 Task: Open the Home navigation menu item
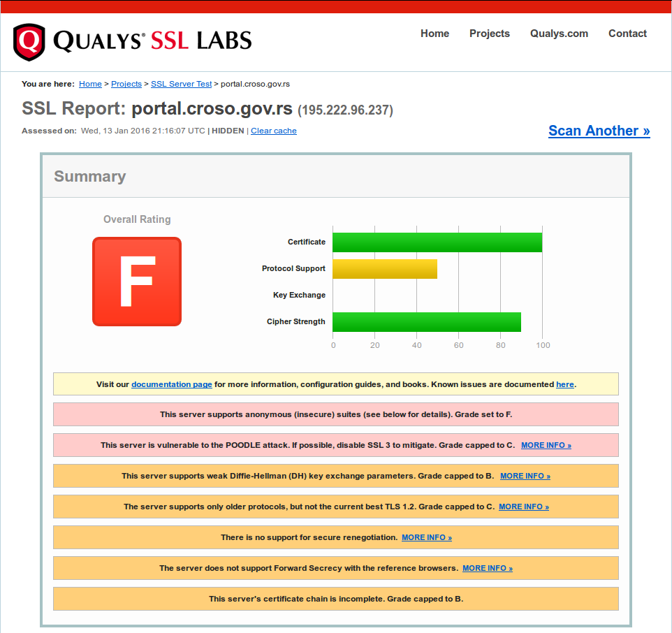click(434, 34)
